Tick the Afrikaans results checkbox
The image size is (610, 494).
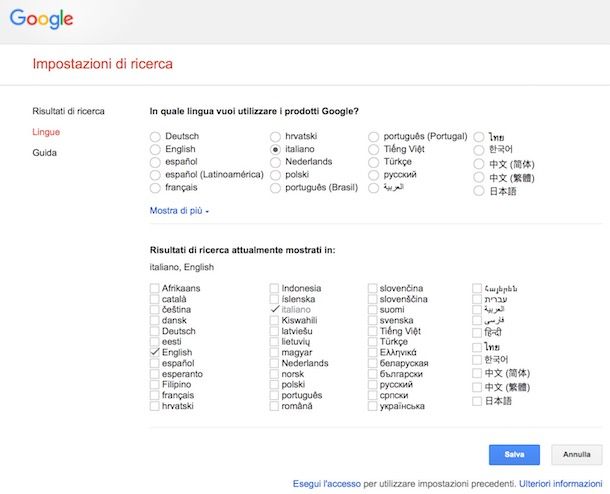[154, 288]
